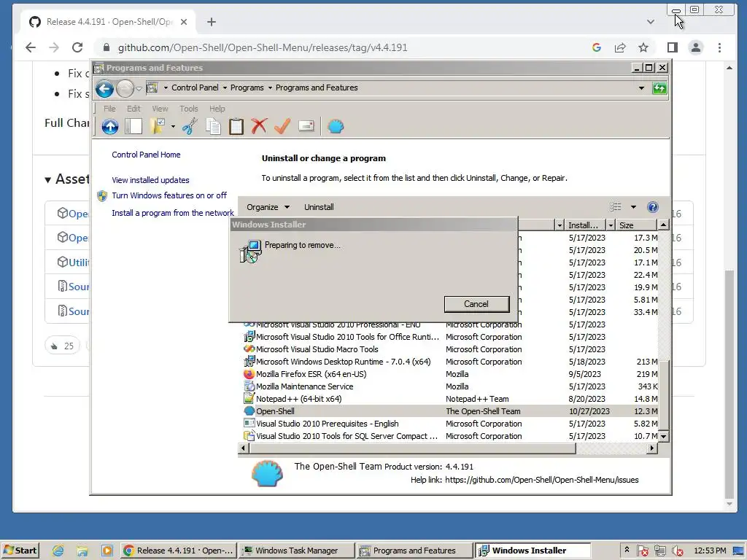Open recent pages dropdown next to forward
Viewport: 747px width, 560px height.
coord(139,88)
